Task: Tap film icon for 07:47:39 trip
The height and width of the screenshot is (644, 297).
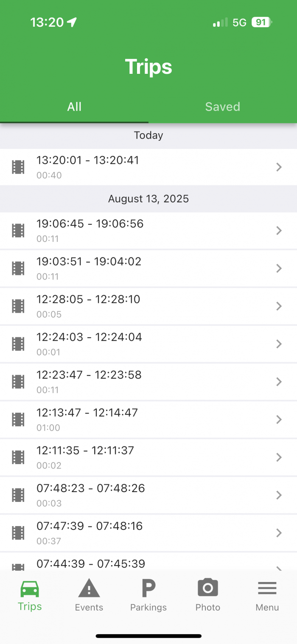Action: pyautogui.click(x=18, y=533)
